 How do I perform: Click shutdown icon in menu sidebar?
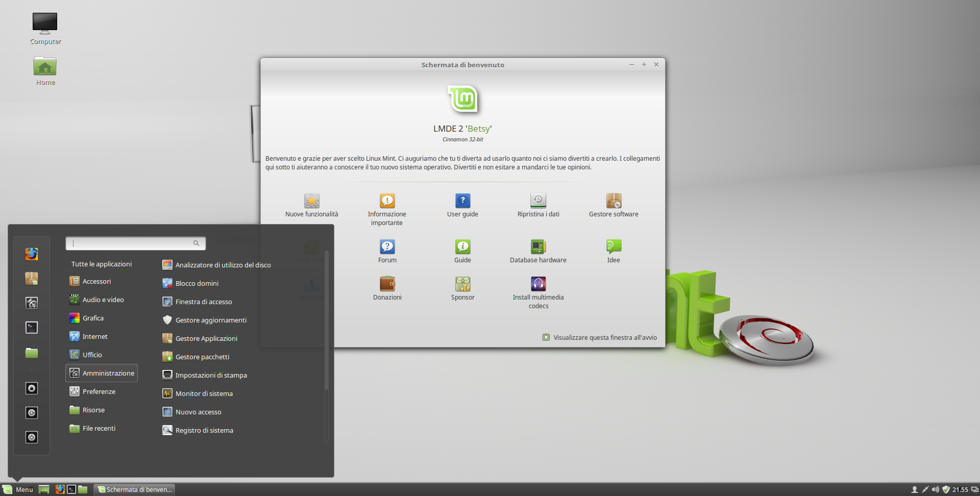point(32,437)
